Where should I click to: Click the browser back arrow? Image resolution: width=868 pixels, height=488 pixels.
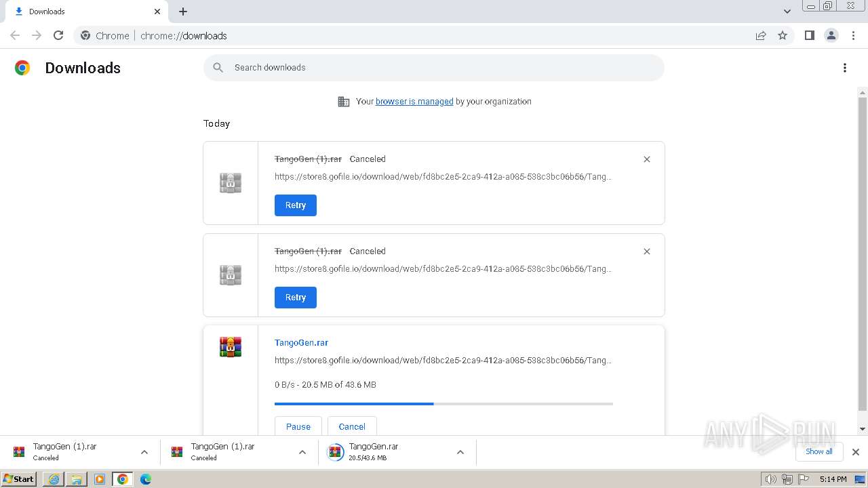tap(15, 35)
